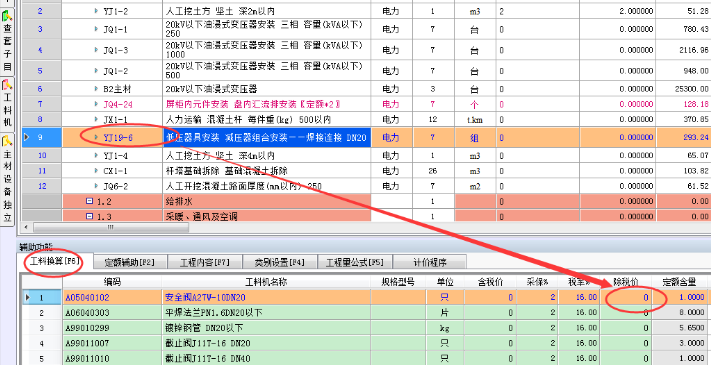Open the 工程内容[F7] tab
Viewport: 711px width, 365px height.
205,262
